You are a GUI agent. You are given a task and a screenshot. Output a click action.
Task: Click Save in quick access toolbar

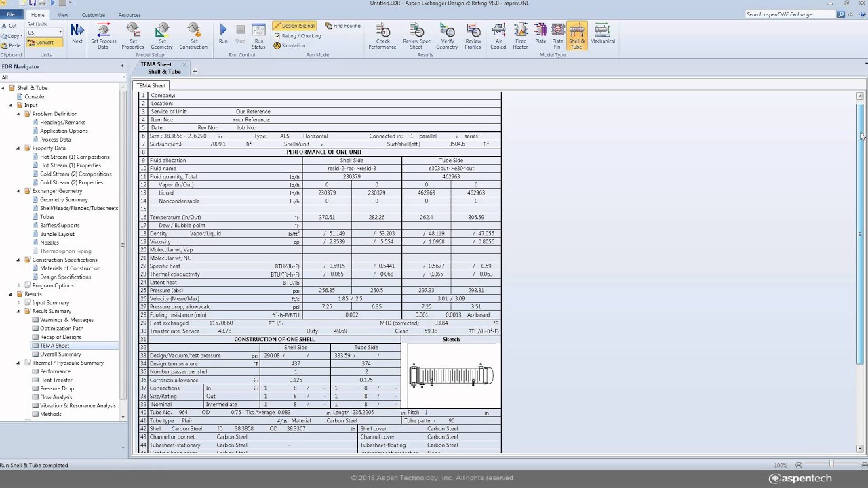click(33, 3)
